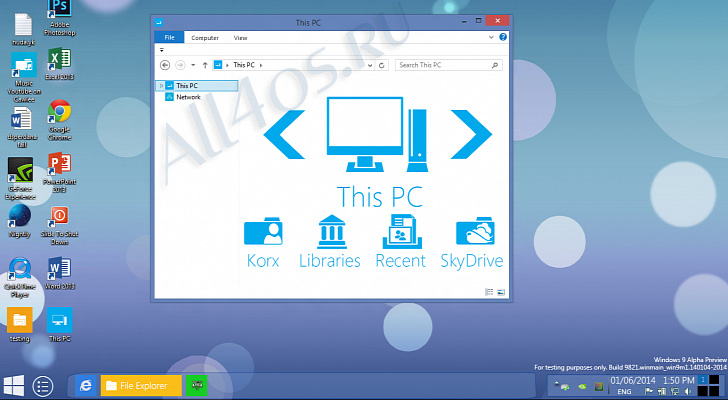Open the address bar history dropdown

(x=370, y=65)
